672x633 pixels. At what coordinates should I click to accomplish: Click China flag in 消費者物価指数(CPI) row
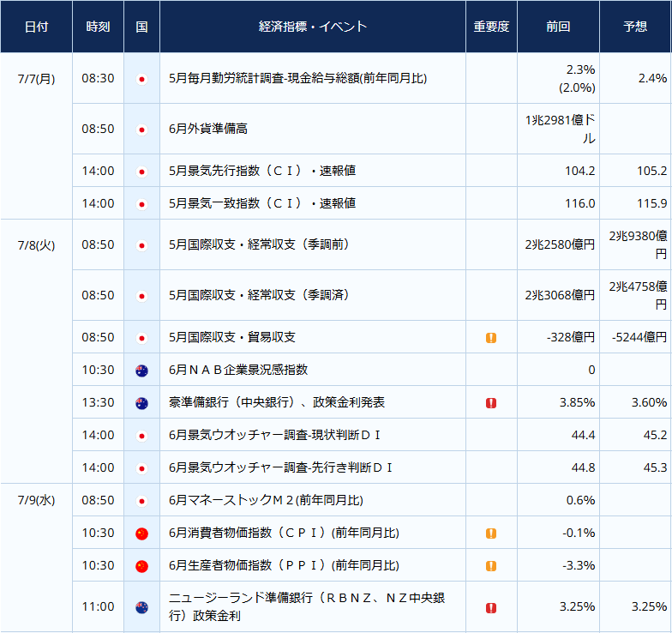pos(142,534)
